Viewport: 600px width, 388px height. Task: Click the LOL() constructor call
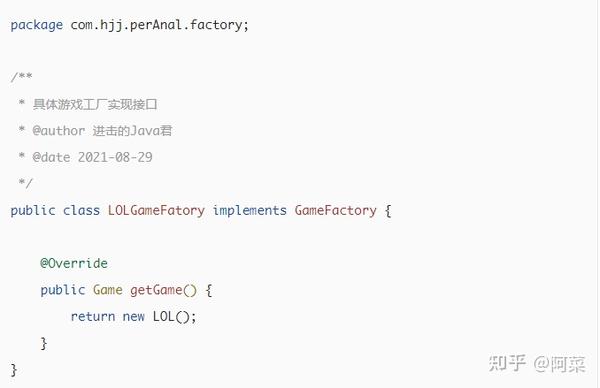pos(171,316)
